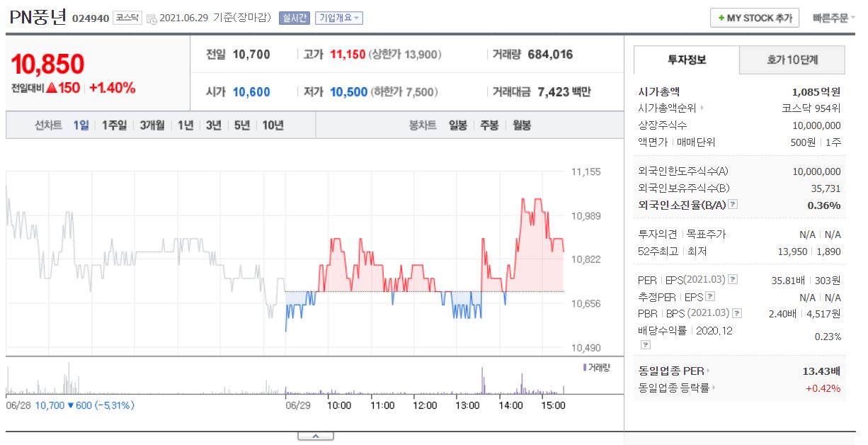Click the help icon beside 외국인소진율(B/A)

pyautogui.click(x=733, y=205)
